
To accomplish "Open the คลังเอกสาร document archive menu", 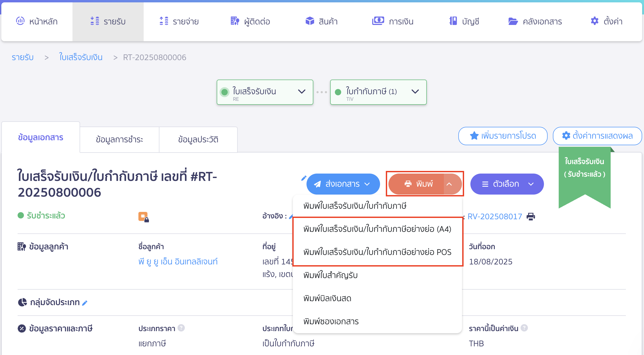I will (x=535, y=21).
